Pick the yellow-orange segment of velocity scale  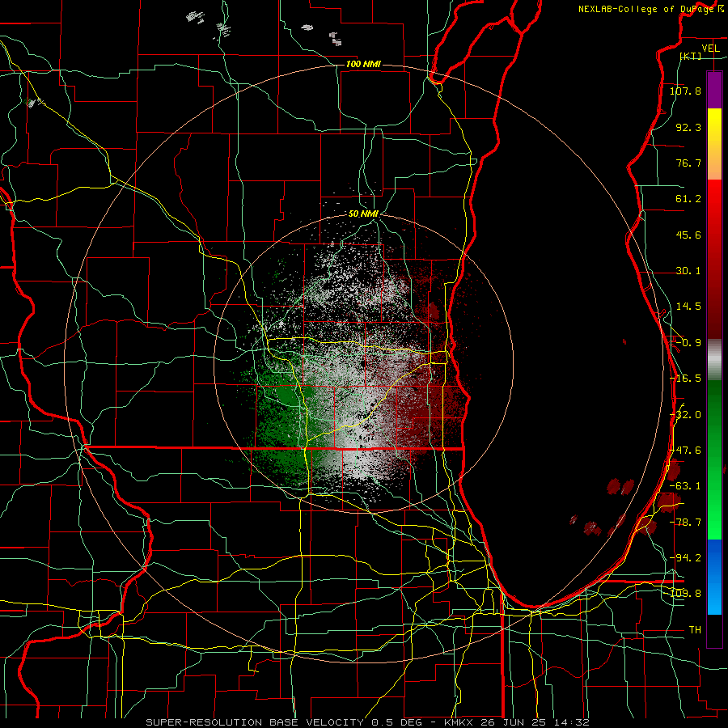point(714,144)
